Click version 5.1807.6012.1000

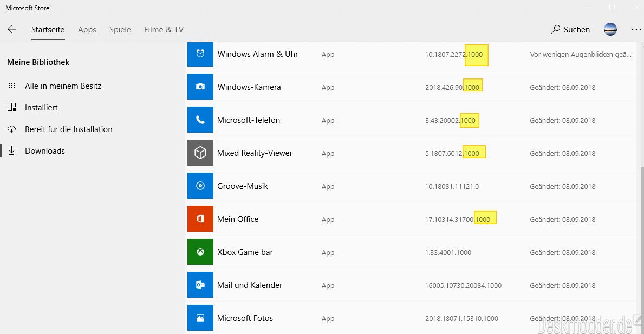[x=452, y=153]
